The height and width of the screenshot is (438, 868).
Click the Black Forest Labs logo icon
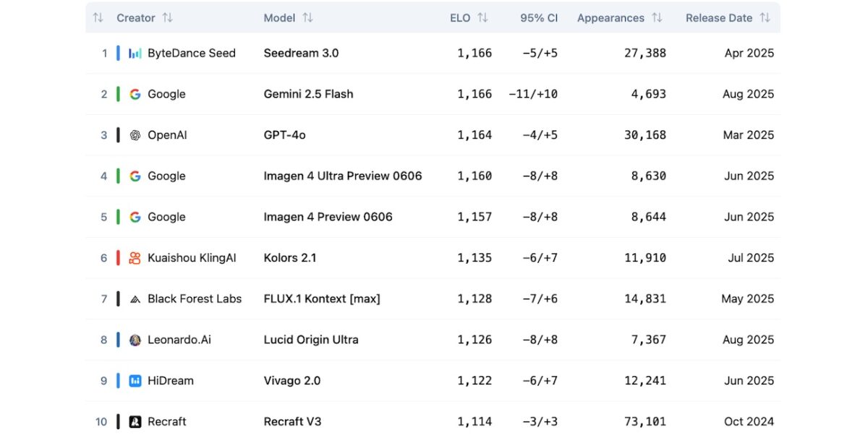point(135,299)
